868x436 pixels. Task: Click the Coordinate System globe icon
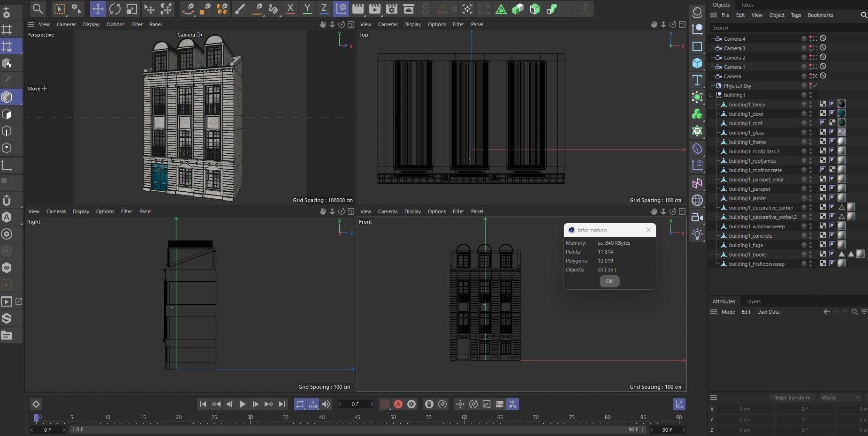341,8
